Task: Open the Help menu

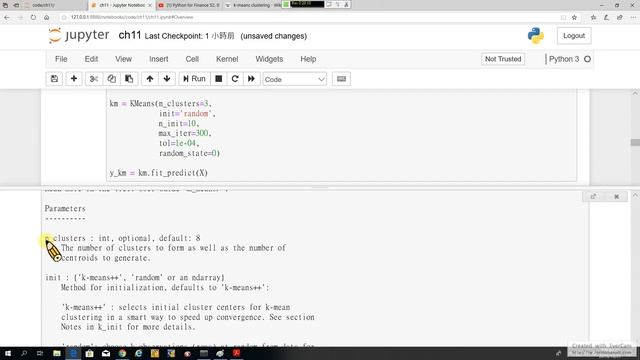Action: point(308,59)
